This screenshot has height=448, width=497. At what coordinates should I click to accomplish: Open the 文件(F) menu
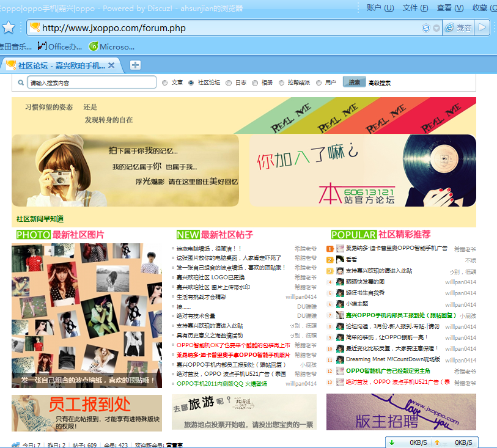click(x=415, y=7)
